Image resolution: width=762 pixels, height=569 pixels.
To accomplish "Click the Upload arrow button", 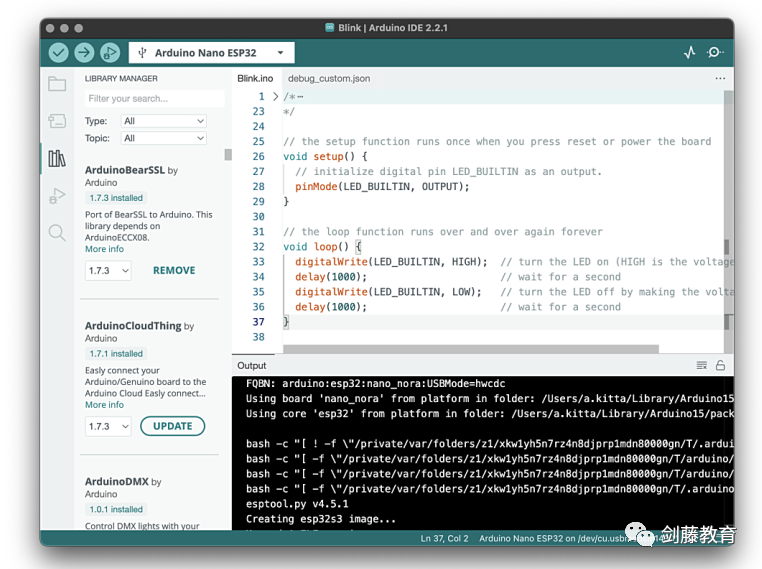I will coord(84,52).
